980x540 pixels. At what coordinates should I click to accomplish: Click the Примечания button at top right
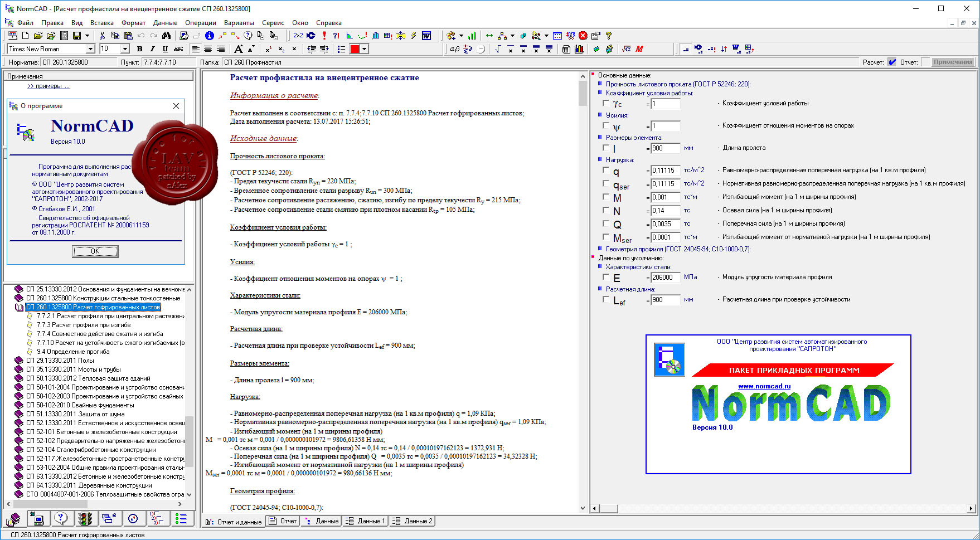(x=953, y=62)
